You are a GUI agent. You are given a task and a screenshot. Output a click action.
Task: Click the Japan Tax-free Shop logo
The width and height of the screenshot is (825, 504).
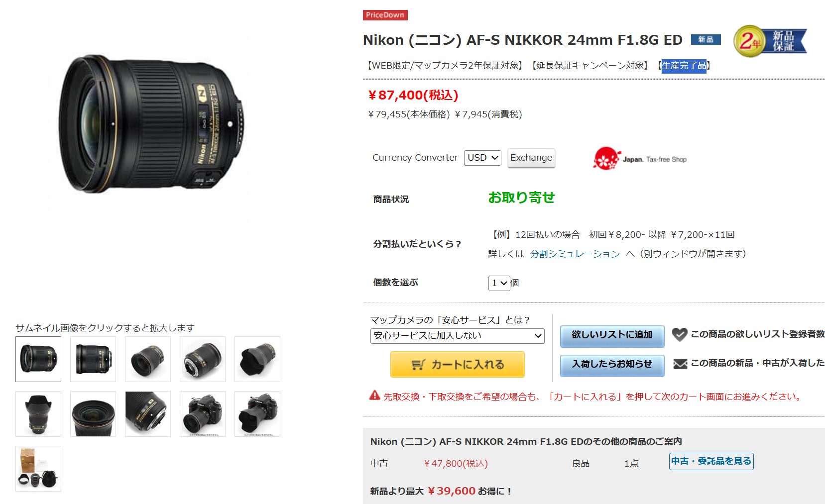tap(640, 159)
